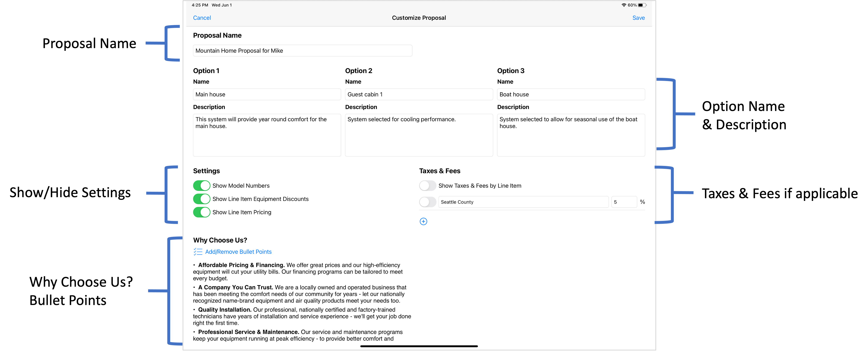Toggle Show Line Item Equipment Discounts
This screenshot has height=351, width=868.
tap(201, 199)
